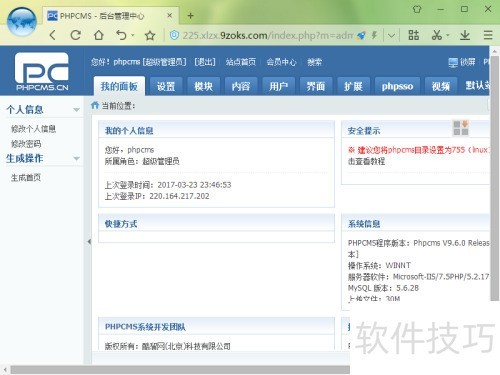Collapse the 个人信息 sidebar section
The image size is (500, 375).
(x=76, y=110)
